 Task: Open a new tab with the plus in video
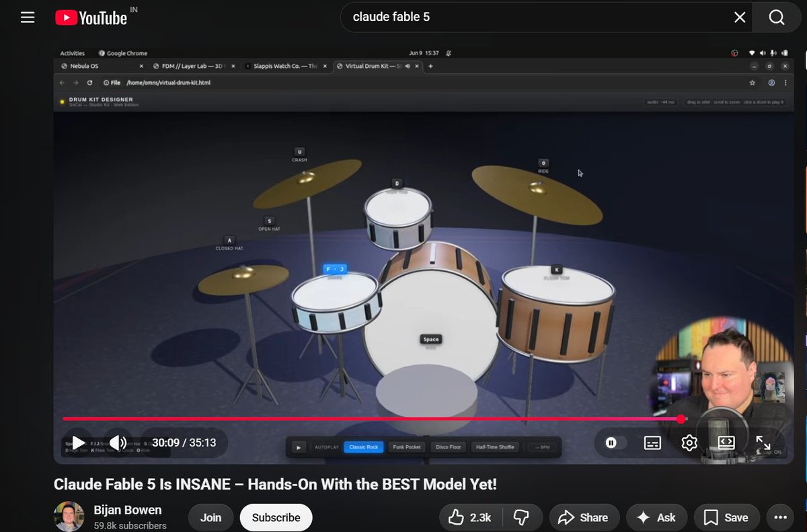click(x=430, y=66)
